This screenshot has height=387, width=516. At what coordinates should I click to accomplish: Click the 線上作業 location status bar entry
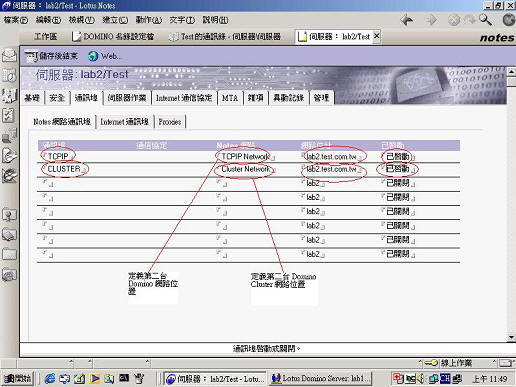456,363
